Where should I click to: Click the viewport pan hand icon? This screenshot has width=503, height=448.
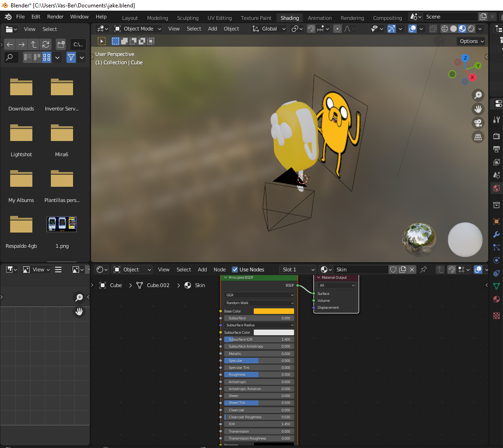(478, 109)
